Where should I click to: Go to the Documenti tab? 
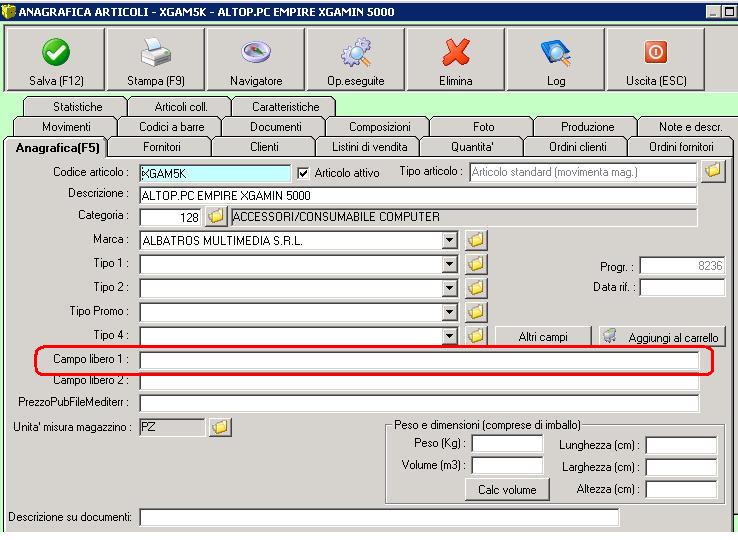(x=274, y=127)
